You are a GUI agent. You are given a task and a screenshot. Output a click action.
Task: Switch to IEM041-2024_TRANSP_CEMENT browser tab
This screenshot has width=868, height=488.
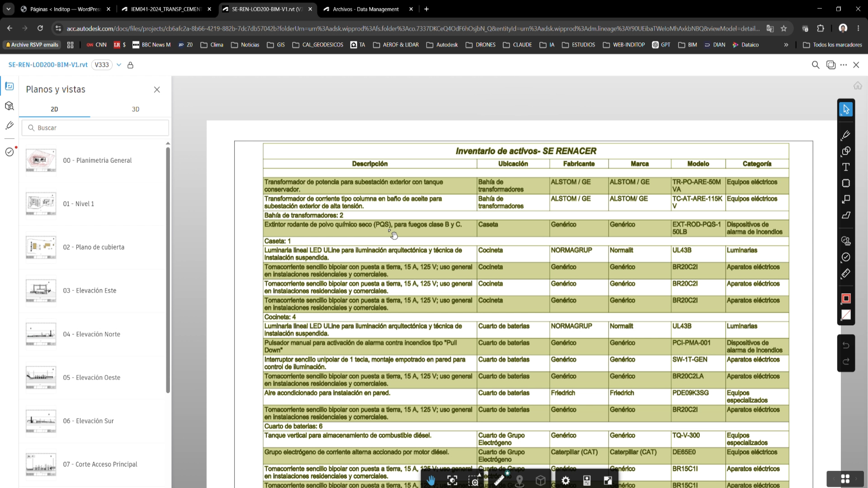click(x=166, y=9)
